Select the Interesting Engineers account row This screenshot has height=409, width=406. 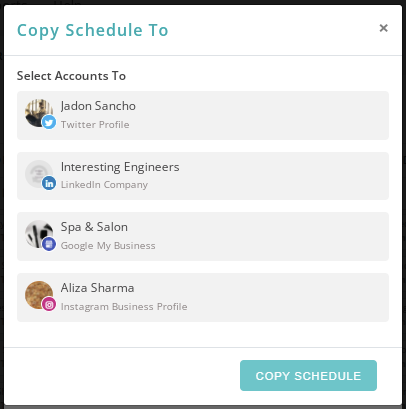[203, 176]
